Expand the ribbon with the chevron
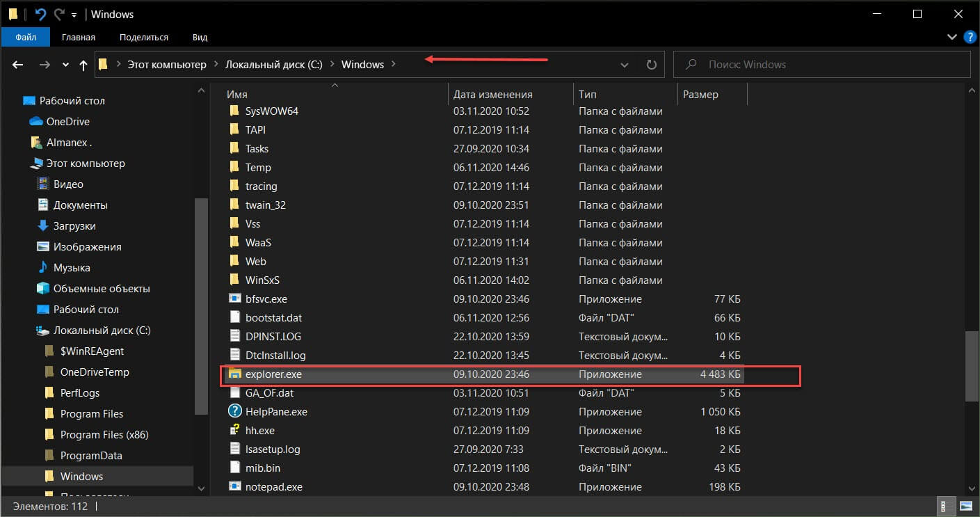 coord(952,37)
